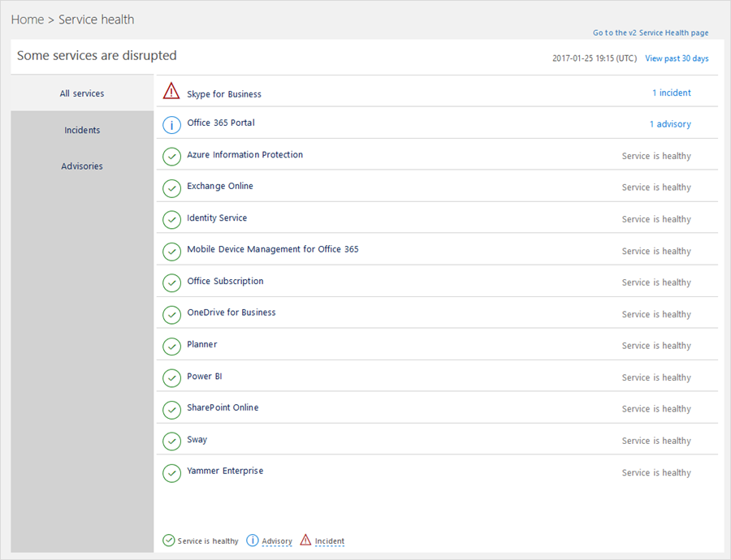Open the Advisories tab
731x560 pixels.
click(x=82, y=166)
